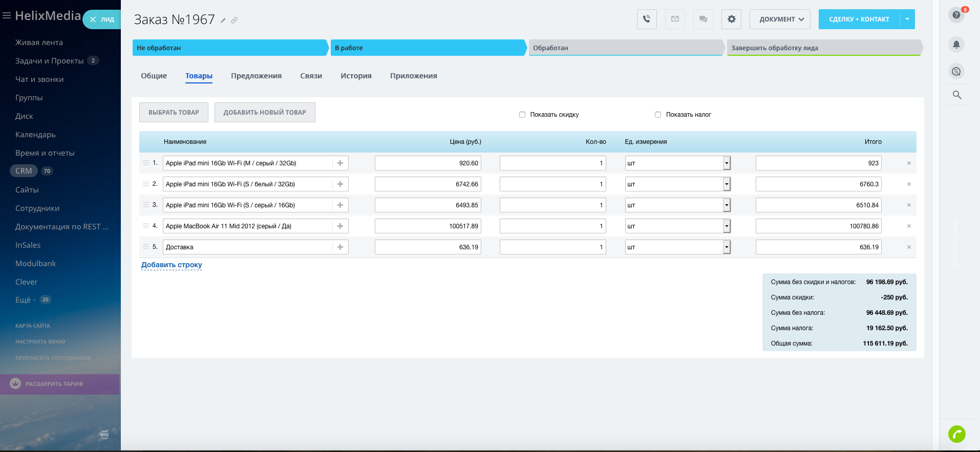Set lead stage to Обработан in progress bar

[x=625, y=48]
